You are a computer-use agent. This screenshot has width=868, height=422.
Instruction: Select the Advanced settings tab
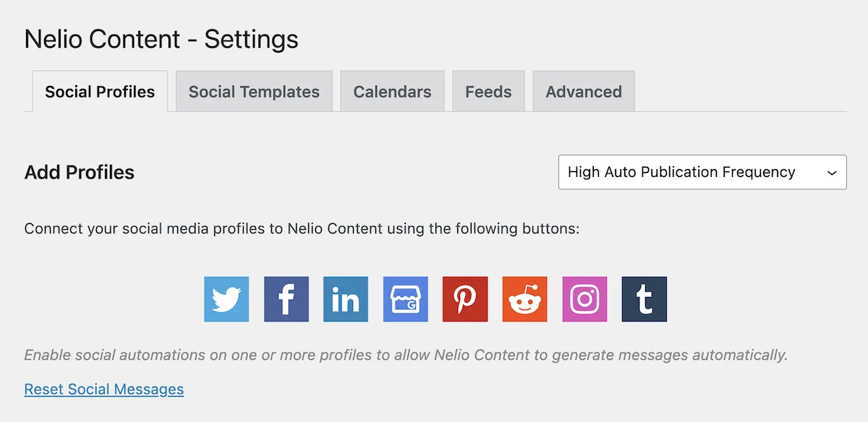click(584, 92)
